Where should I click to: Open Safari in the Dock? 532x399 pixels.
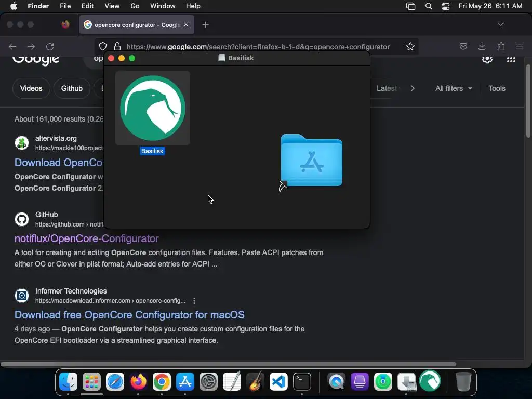[x=115, y=382]
